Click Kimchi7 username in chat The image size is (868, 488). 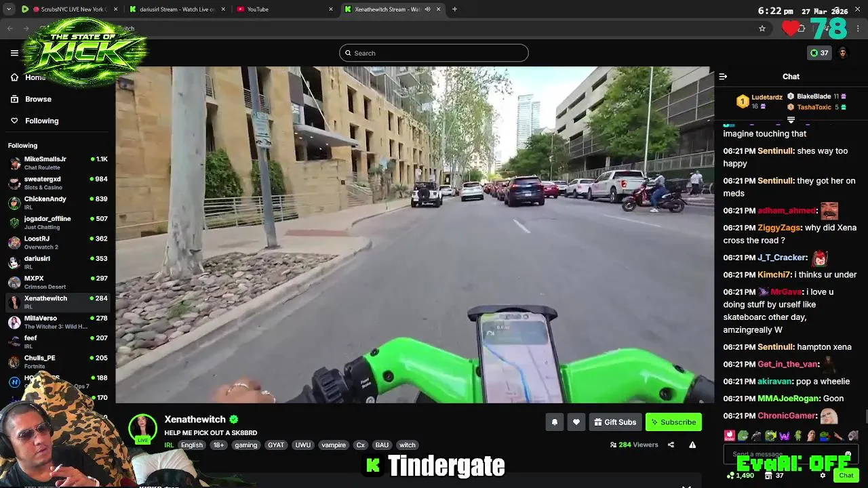coord(774,274)
